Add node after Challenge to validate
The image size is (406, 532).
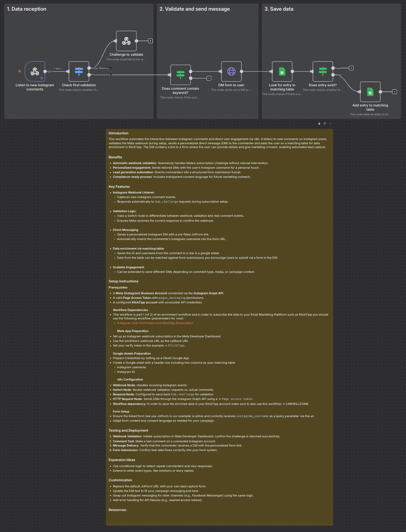point(150,41)
